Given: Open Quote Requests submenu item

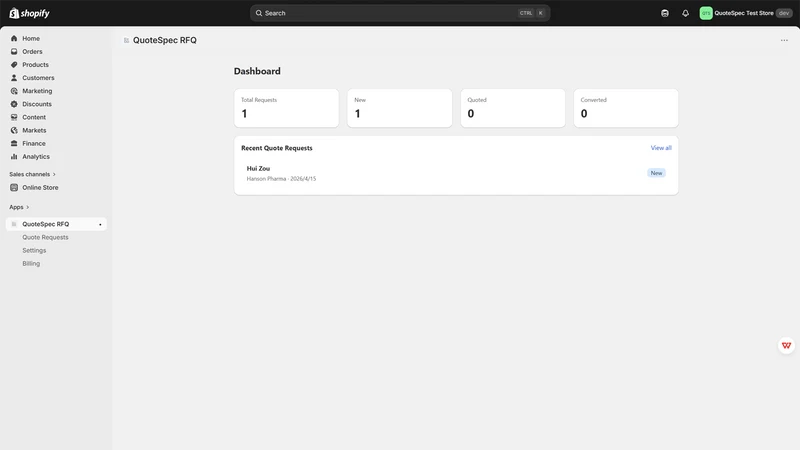Looking at the screenshot, I should (45, 237).
